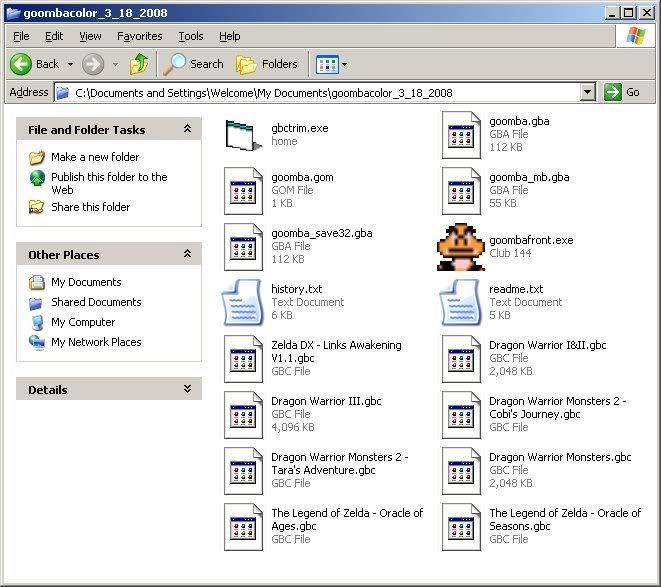Select Tara's Adventure.gbc file icon
This screenshot has height=587, width=661.
click(243, 471)
